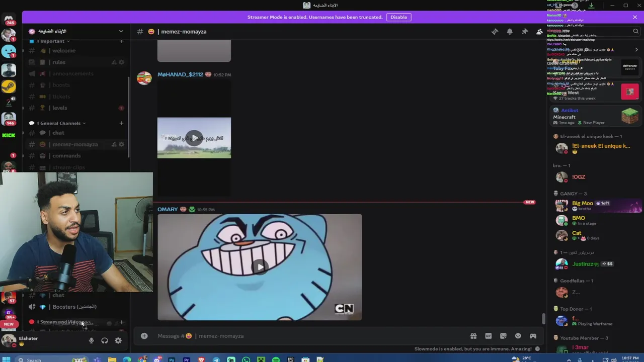Open the Antibot Minecraft activity card
644x362 pixels.
tap(595, 116)
